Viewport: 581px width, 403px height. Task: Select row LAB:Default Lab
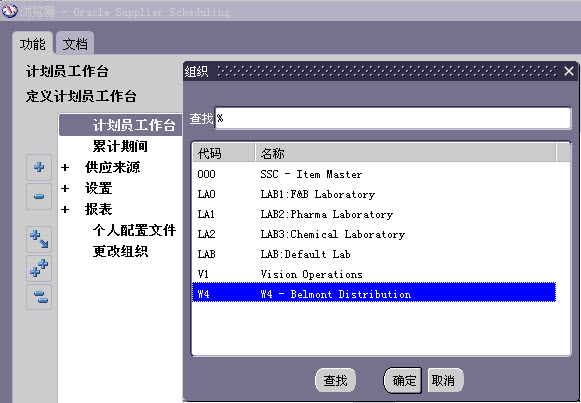374,254
